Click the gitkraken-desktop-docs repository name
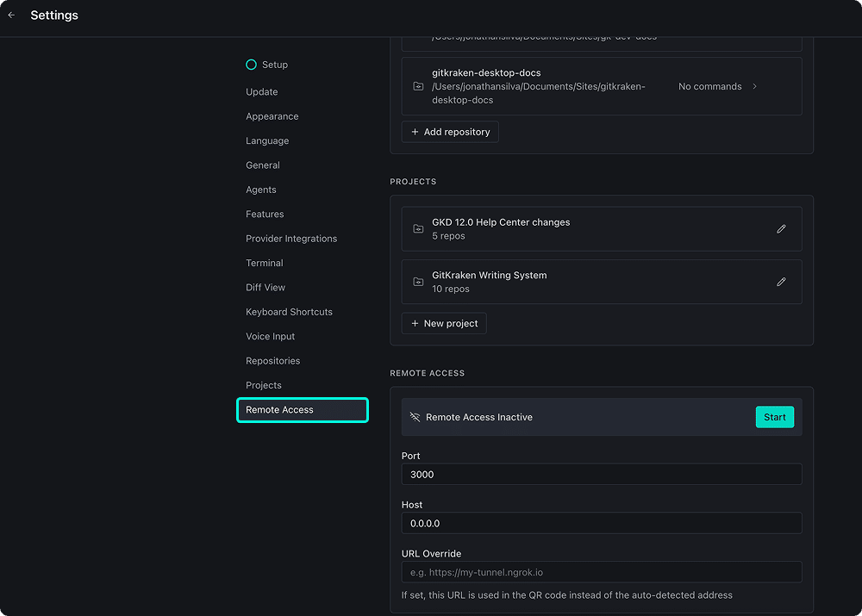 pyautogui.click(x=486, y=73)
